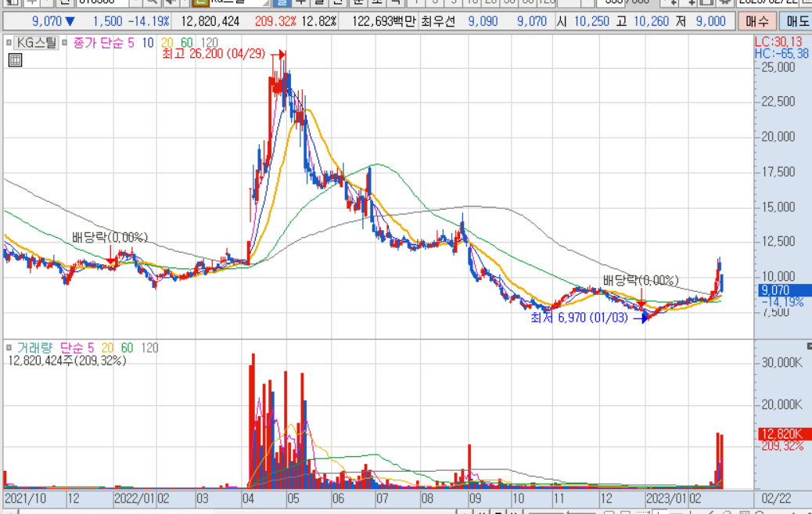This screenshot has width=812, height=514.
Task: Toggle the square marker before 종가 단순
Action: coord(65,42)
